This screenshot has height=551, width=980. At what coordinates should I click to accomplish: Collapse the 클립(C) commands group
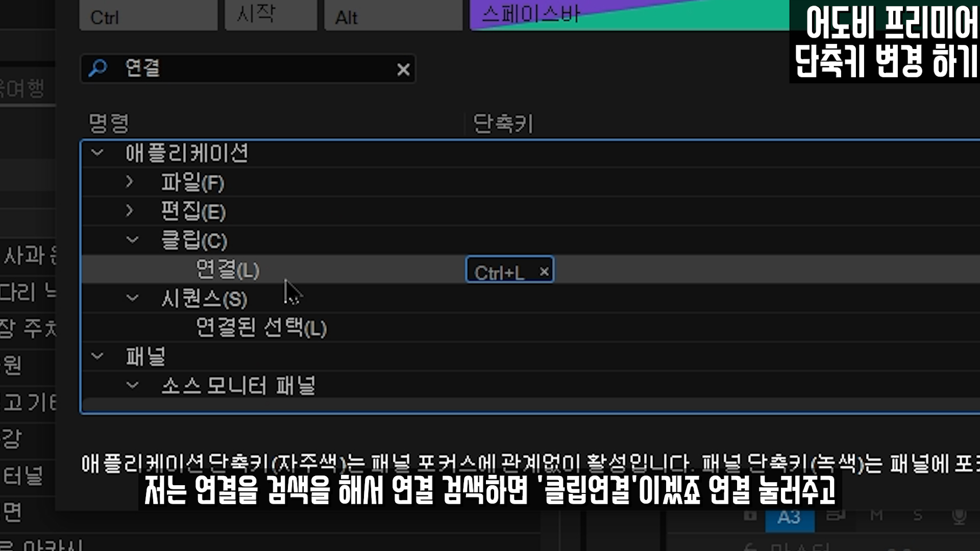pos(132,240)
